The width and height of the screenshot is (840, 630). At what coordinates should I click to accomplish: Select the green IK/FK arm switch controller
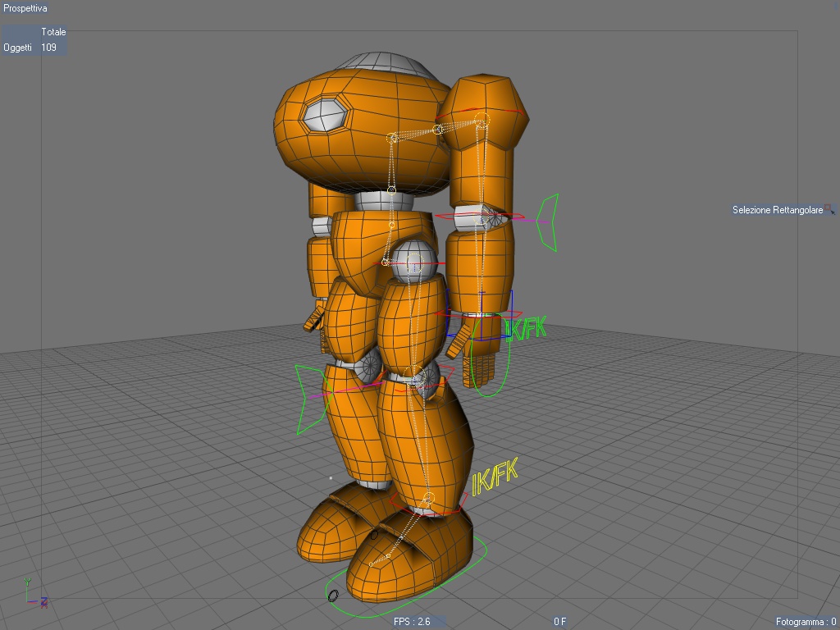point(526,328)
